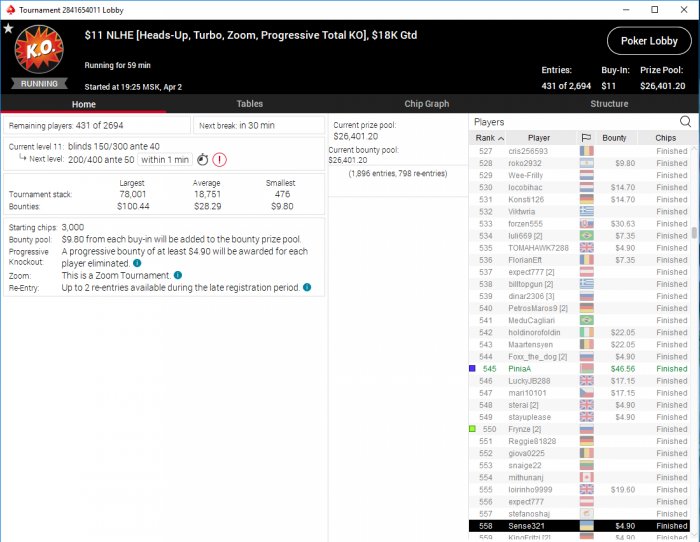This screenshot has width=700, height=542.
Task: Open Re-Entry info icon
Action: point(307,287)
